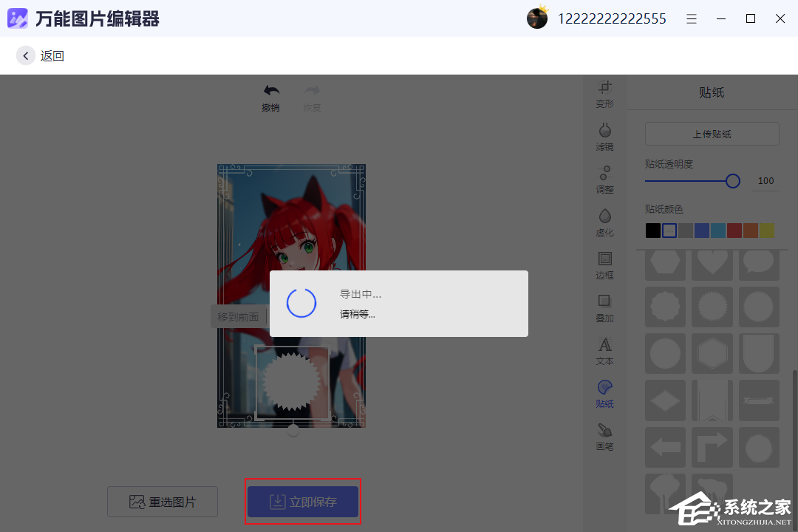Click the account name 12222222222555
Viewport: 798px width, 532px height.
pos(612,18)
